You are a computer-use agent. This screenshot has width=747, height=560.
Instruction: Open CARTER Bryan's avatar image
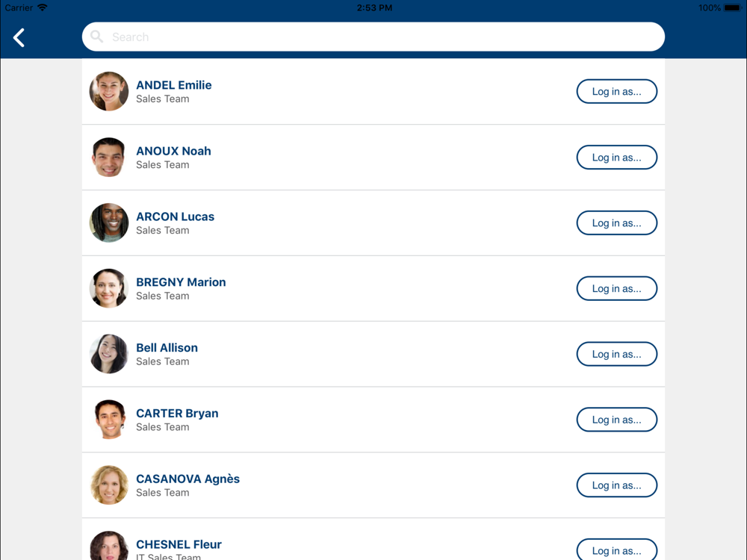tap(108, 420)
